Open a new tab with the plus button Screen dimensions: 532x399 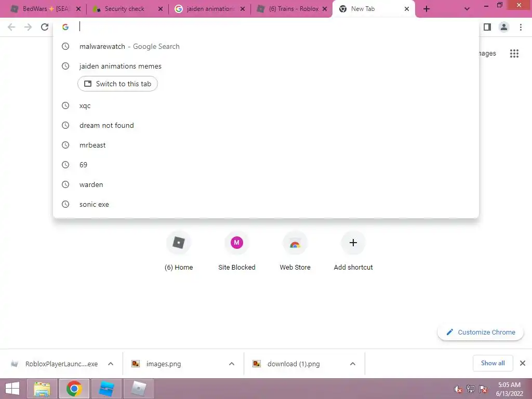click(x=427, y=9)
